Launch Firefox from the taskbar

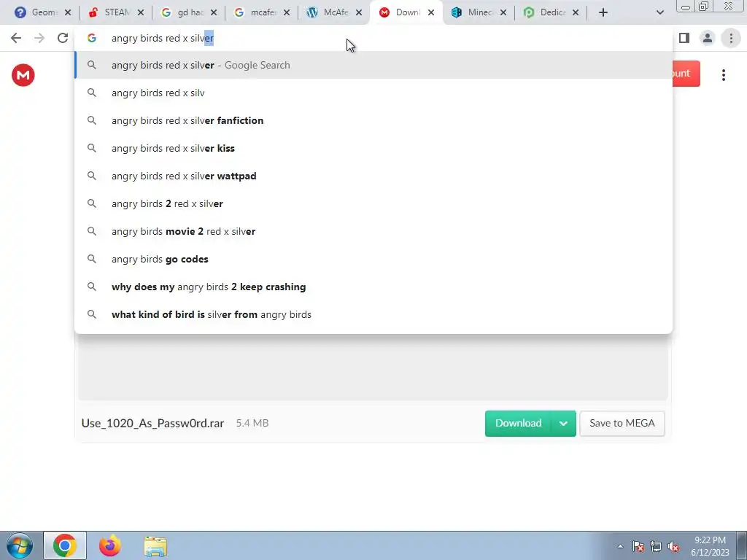coord(109,545)
